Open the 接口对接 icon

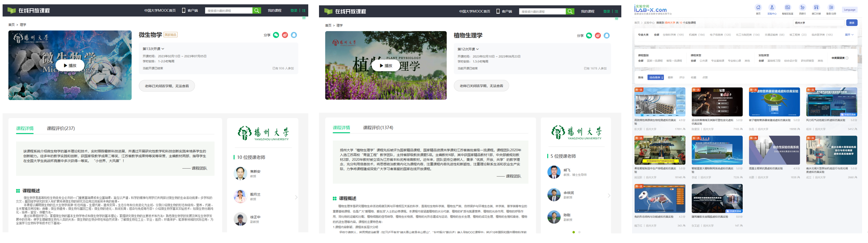click(x=816, y=8)
